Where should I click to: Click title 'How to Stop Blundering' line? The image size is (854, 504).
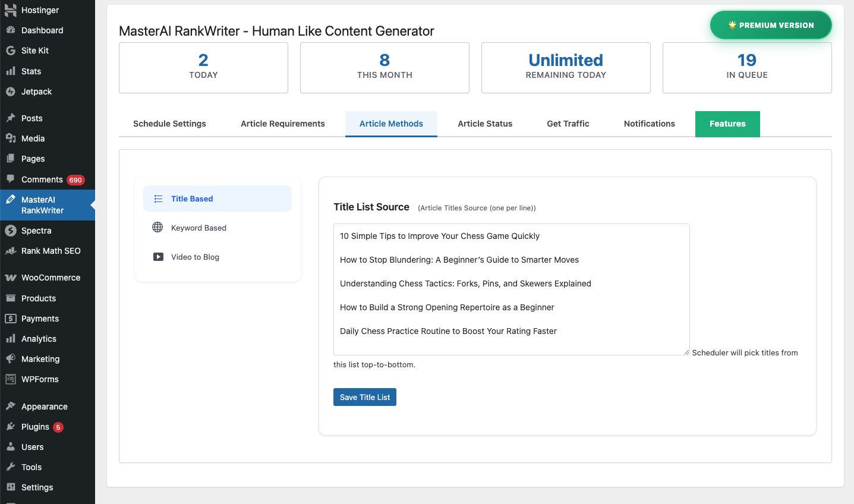pos(459,260)
